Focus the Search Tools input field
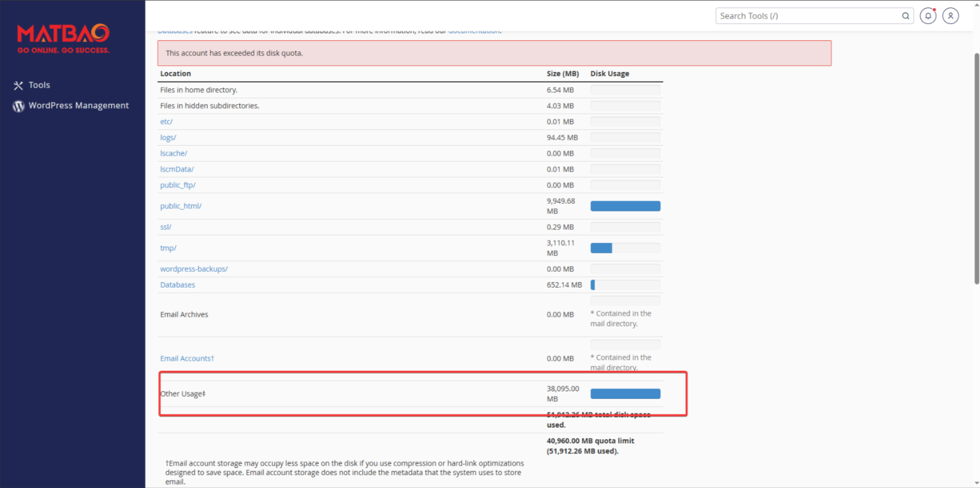Screen dimensions: 980x488 [x=808, y=16]
